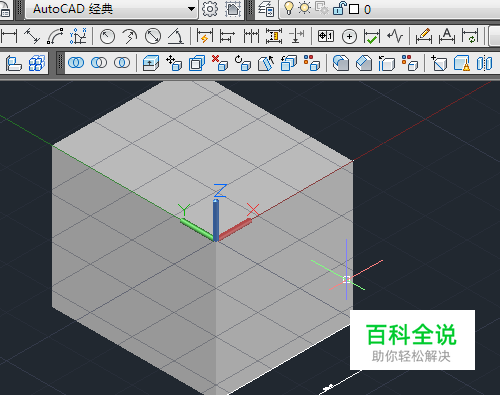Viewport: 500px width, 395px height.
Task: Select the Color Edges tool
Action: click(x=410, y=63)
